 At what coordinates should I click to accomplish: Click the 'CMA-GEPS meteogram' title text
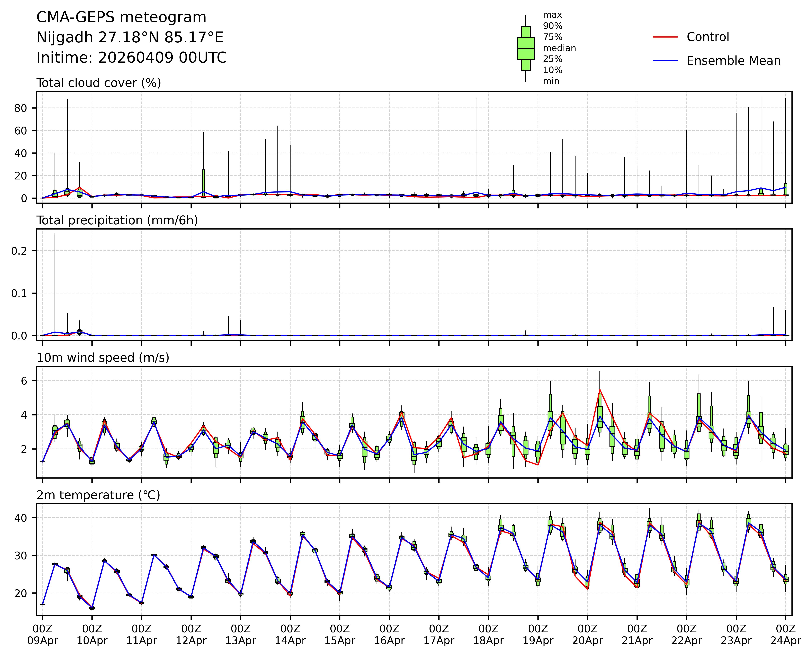tap(121, 17)
